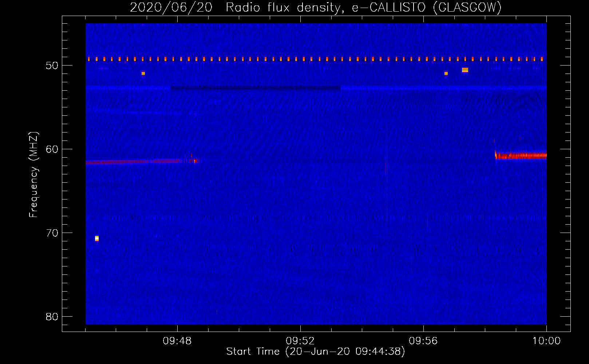Click the 70 frequency axis label

pyautogui.click(x=52, y=233)
